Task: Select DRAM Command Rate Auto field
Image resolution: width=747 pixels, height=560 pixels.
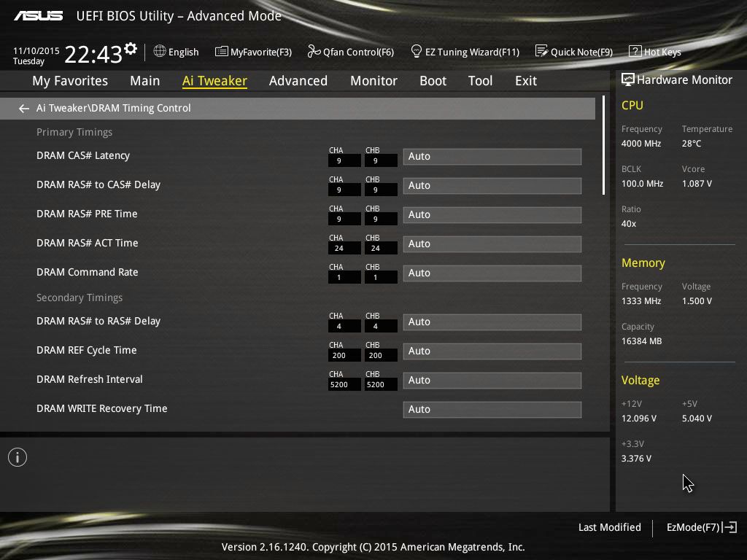Action: [492, 273]
